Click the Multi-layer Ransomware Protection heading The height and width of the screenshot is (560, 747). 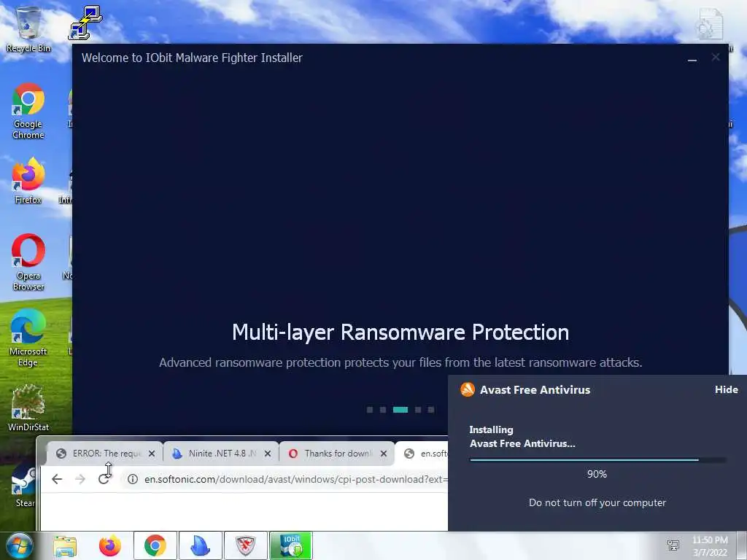[x=400, y=332]
